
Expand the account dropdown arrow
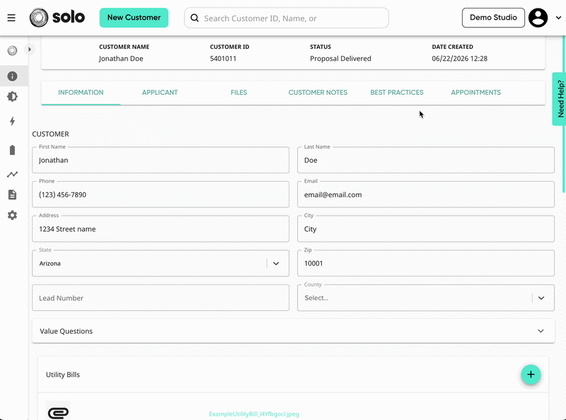[x=558, y=18]
